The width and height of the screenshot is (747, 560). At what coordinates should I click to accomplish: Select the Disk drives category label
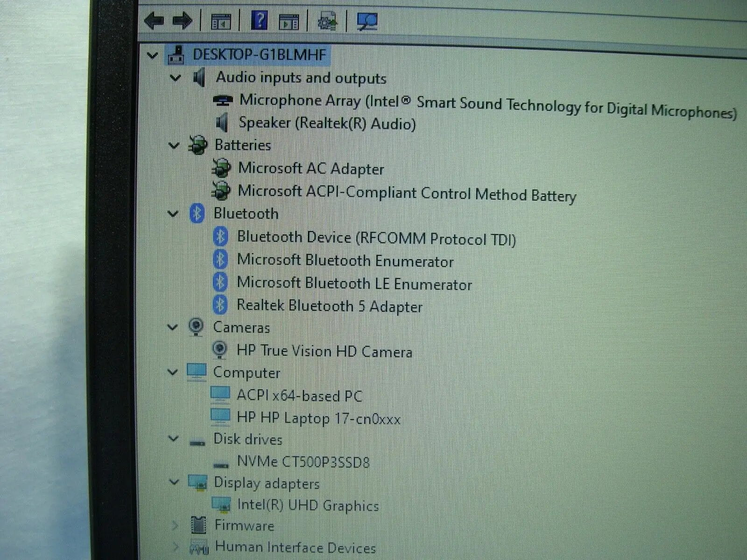coord(248,439)
